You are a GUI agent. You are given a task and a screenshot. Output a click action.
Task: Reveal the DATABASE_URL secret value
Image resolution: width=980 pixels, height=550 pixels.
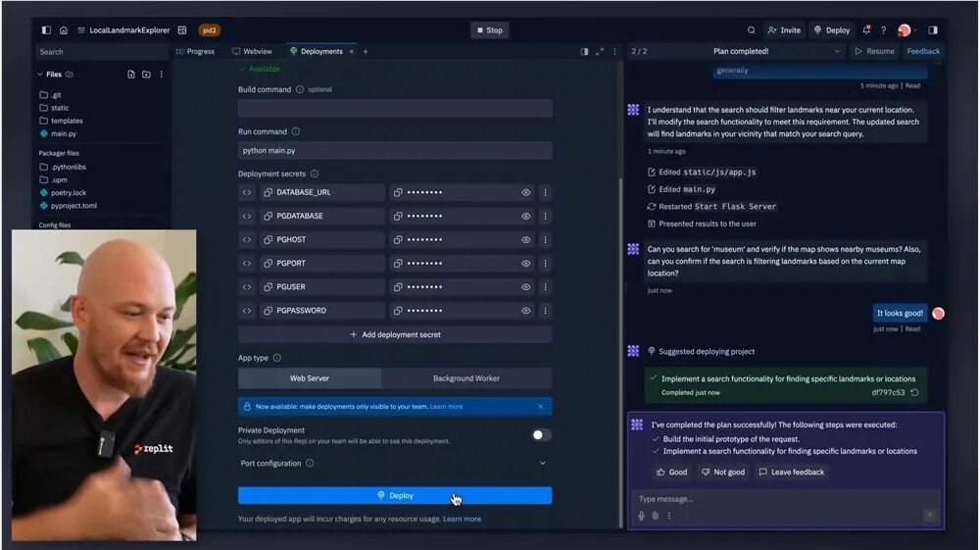point(526,192)
